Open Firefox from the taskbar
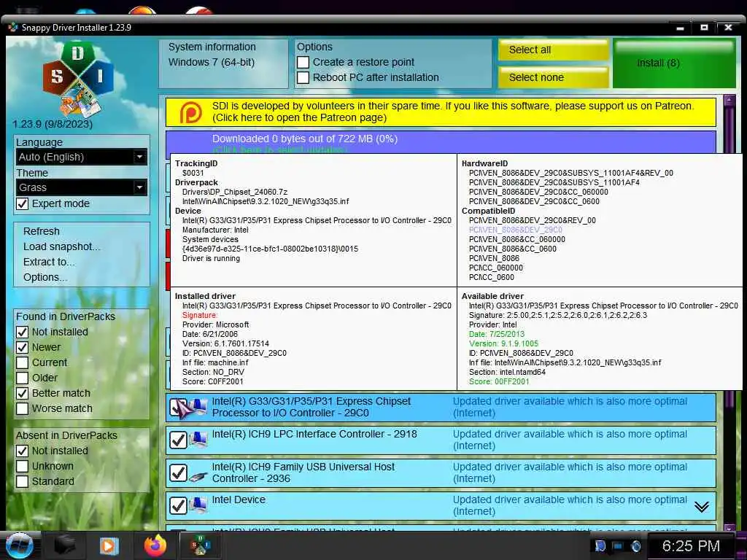The width and height of the screenshot is (747, 560). [155, 545]
